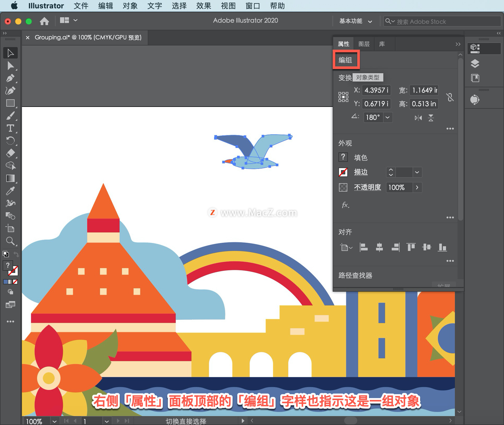
Task: Select the Eraser tool
Action: [10, 153]
